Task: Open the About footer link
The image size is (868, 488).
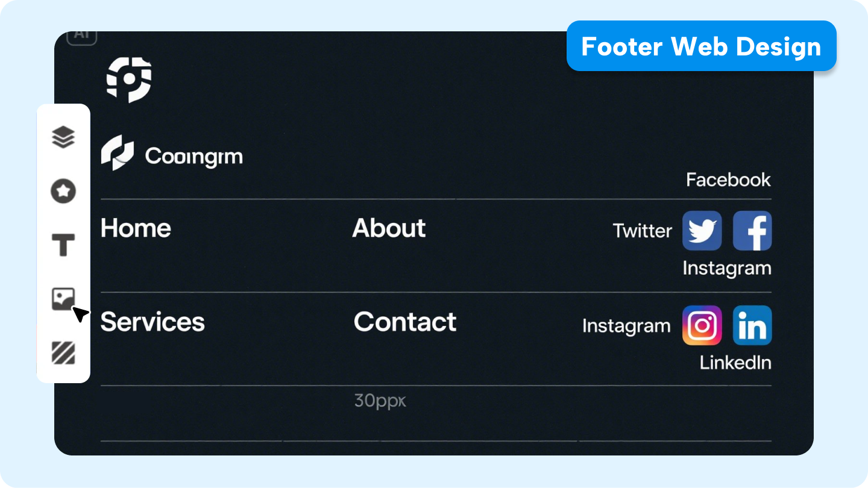Action: (389, 228)
